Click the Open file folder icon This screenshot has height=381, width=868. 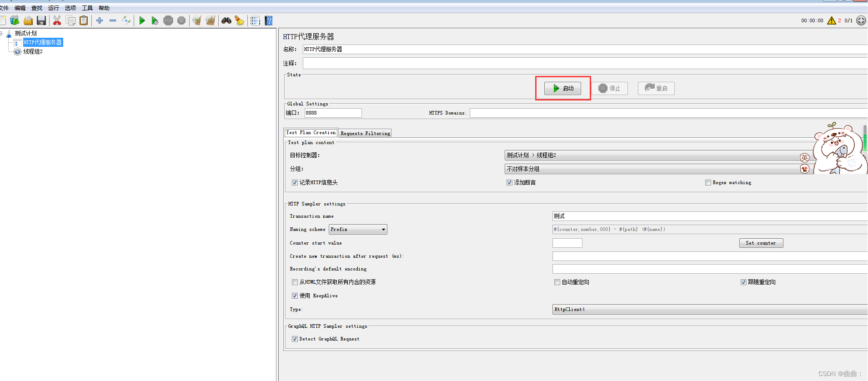click(x=28, y=20)
